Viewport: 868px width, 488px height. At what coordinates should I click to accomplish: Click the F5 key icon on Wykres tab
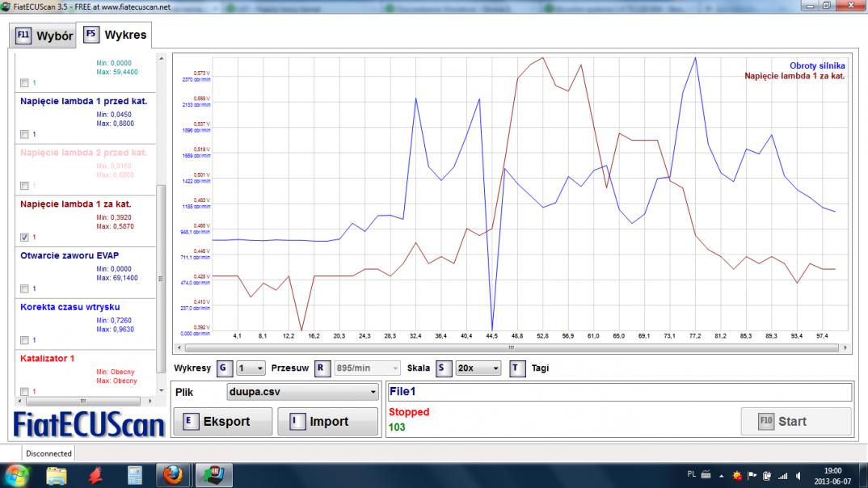coord(91,34)
